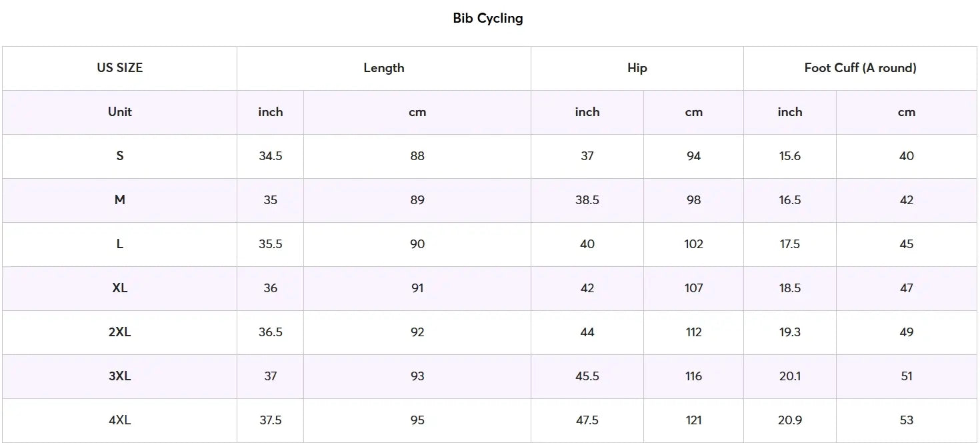Select the 4XL size row label
This screenshot has width=980, height=445.
(120, 420)
